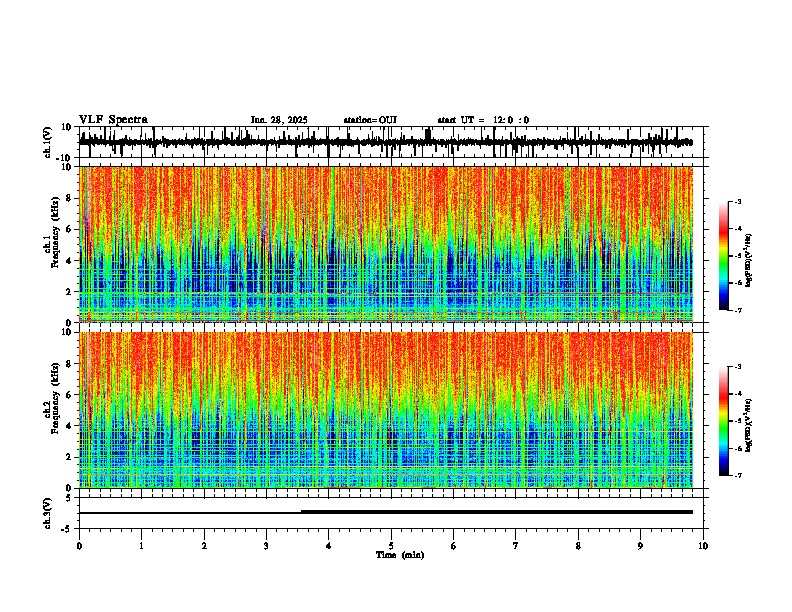This screenshot has width=792, height=612.
Task: Click the "-3" label on ch.2 color bar
Action: tap(737, 367)
